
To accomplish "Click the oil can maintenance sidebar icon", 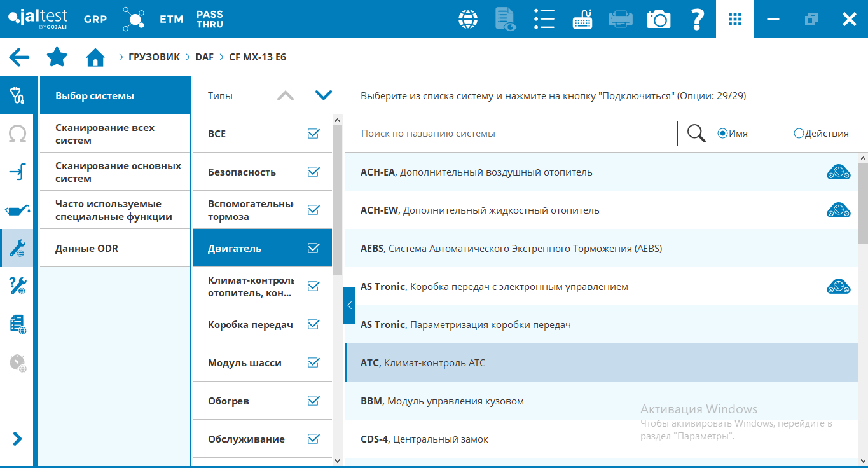I will (x=17, y=210).
